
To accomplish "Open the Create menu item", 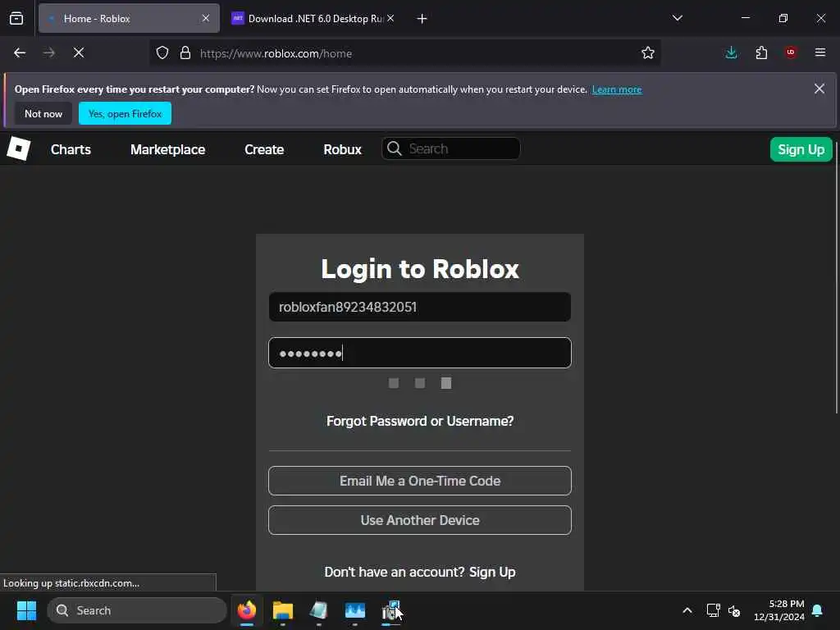I will (264, 149).
